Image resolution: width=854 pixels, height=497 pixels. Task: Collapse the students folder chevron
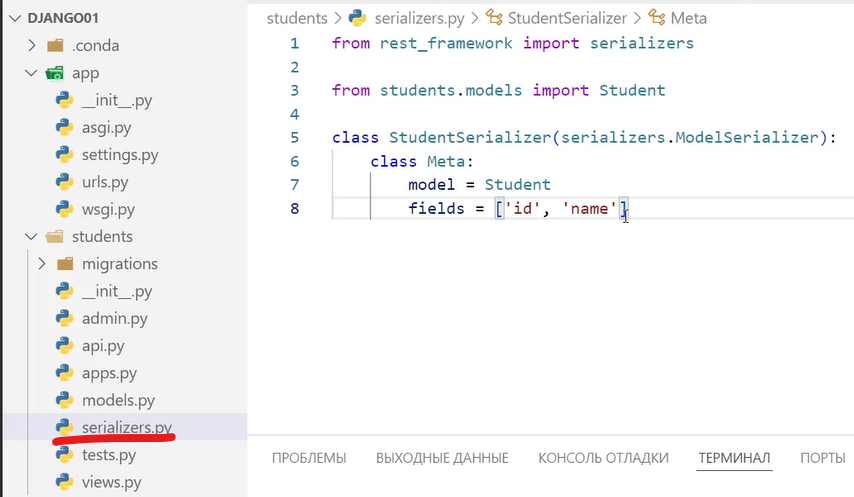[32, 237]
